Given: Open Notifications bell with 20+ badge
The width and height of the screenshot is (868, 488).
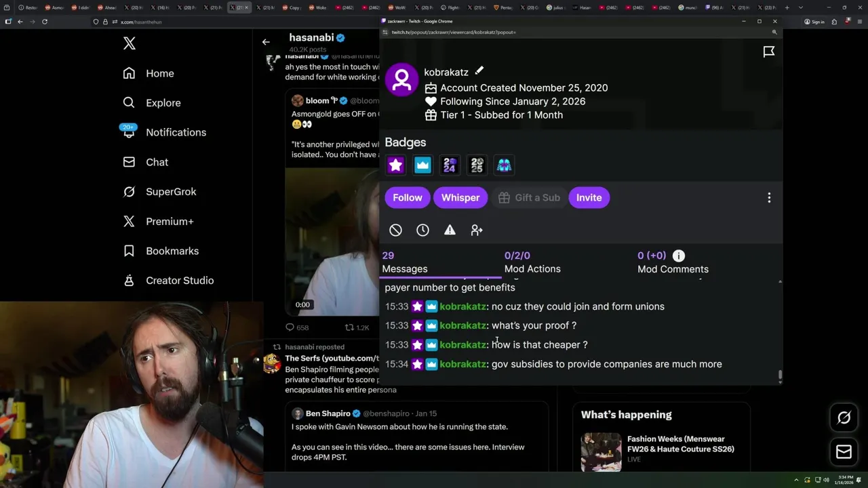Looking at the screenshot, I should tap(129, 131).
